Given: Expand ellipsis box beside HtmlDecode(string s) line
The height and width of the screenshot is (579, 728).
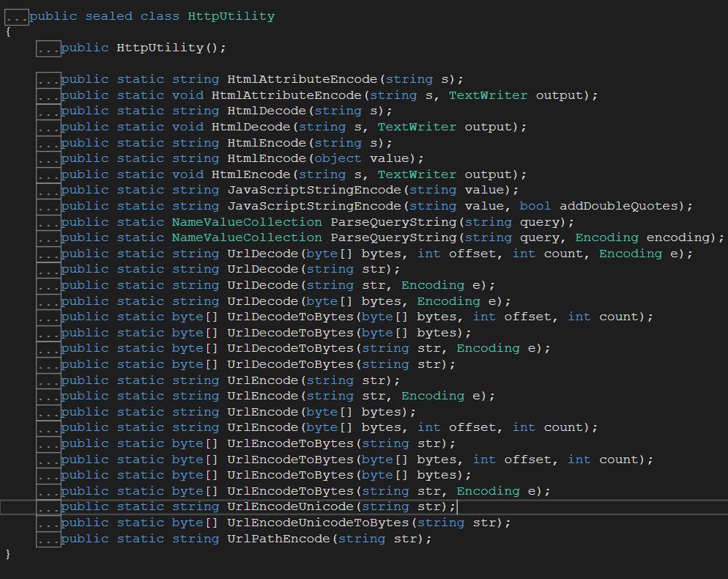Looking at the screenshot, I should tap(48, 111).
